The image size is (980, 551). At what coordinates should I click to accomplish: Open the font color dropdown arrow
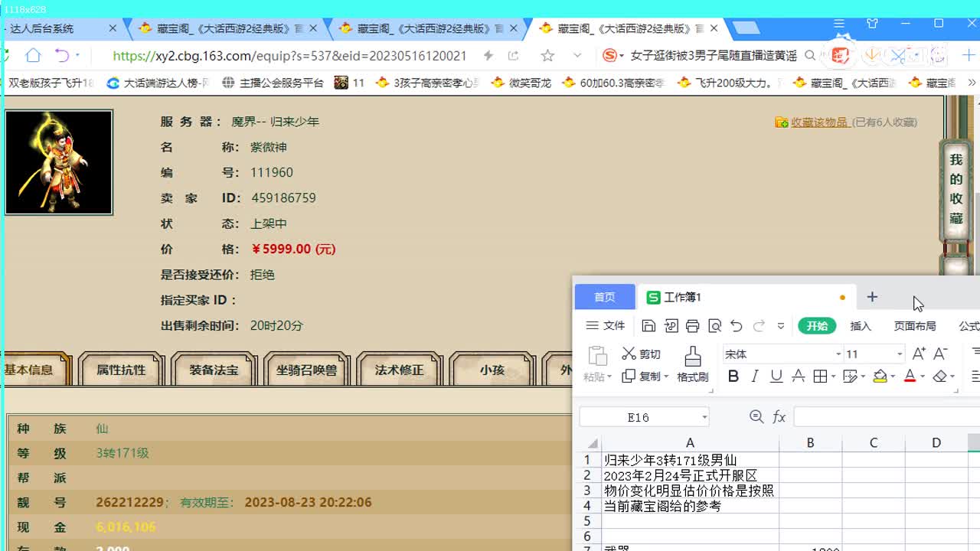[x=923, y=377]
